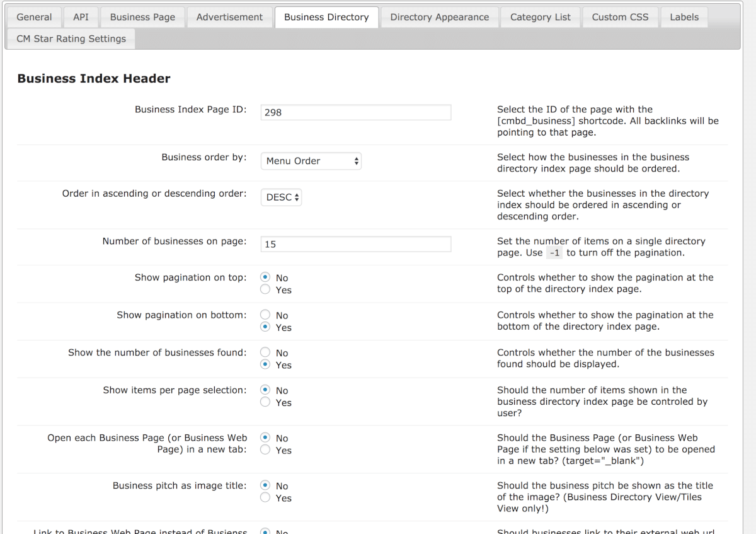Choose No for Show number of businesses found
Image resolution: width=756 pixels, height=534 pixels.
265,352
